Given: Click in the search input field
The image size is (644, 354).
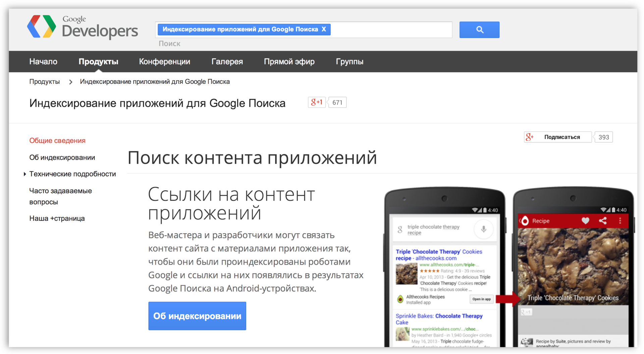Looking at the screenshot, I should (304, 30).
